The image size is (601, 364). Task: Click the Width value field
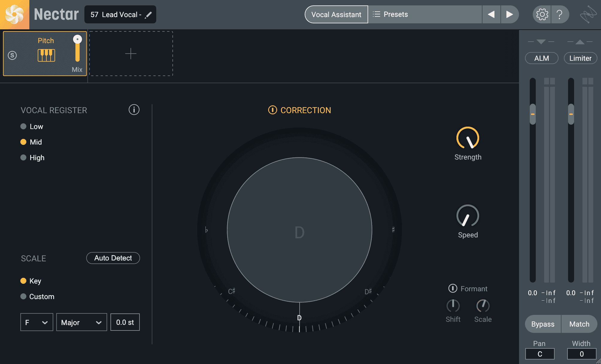(582, 354)
